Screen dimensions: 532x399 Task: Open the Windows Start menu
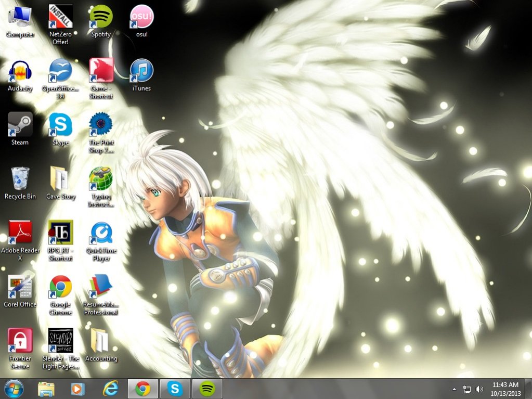click(14, 389)
